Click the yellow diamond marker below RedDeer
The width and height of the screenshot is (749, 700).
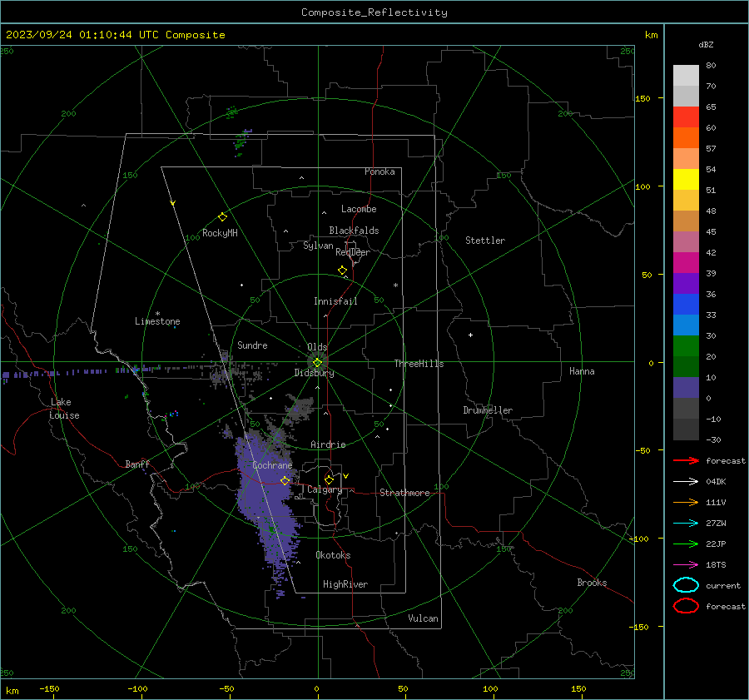point(343,270)
